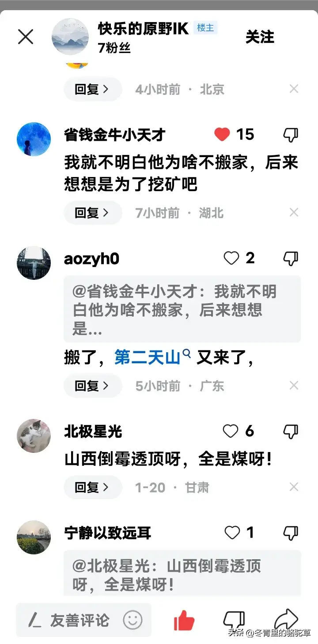This screenshot has width=318, height=644.
Task: Open the emoji picker smiley icon
Action: 132,620
